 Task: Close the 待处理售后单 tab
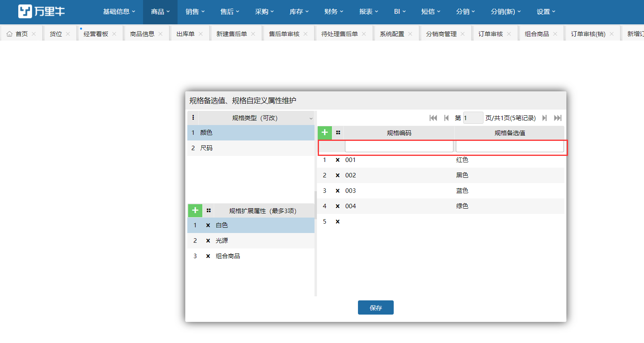point(364,34)
